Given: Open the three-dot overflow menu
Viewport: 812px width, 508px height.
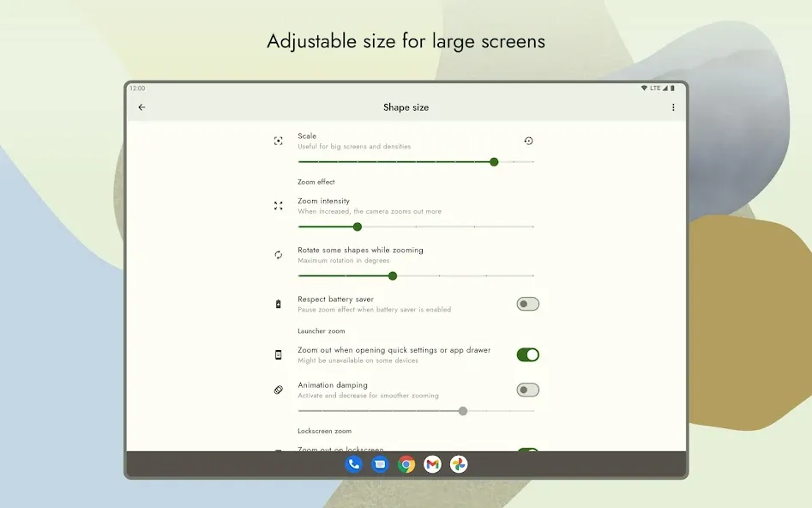Looking at the screenshot, I should (x=673, y=107).
